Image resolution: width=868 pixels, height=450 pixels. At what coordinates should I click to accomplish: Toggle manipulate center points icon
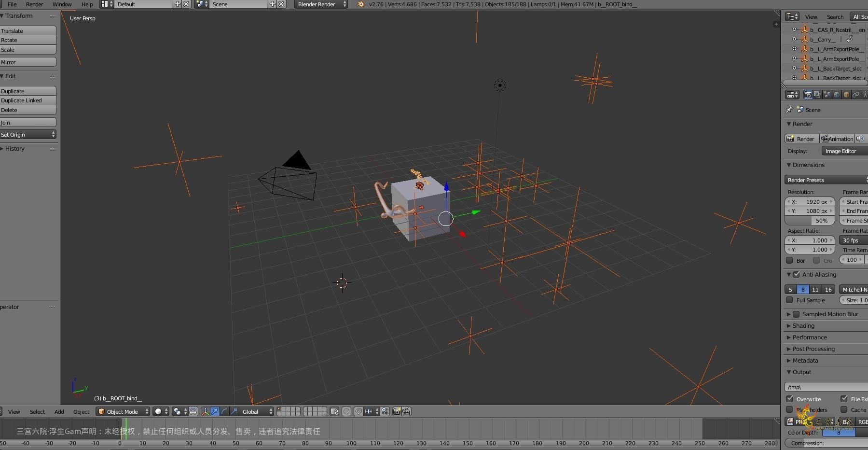[193, 411]
